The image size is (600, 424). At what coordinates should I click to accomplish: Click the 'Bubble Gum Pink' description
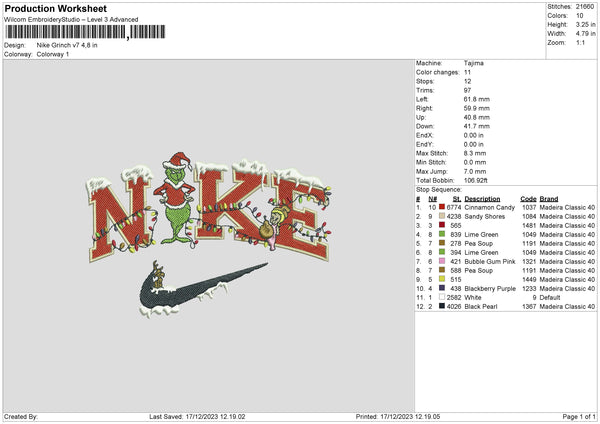coord(490,262)
